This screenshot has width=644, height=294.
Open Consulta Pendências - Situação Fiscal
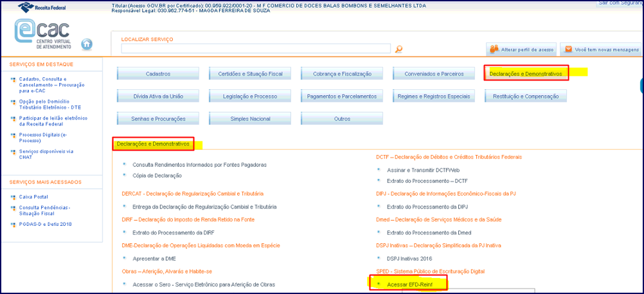[44, 211]
